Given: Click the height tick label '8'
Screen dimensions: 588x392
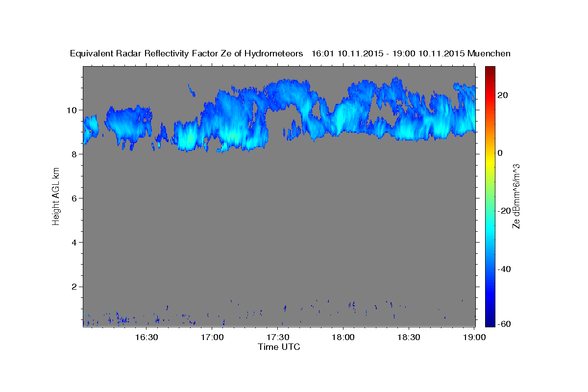Looking at the screenshot, I should coord(74,154).
